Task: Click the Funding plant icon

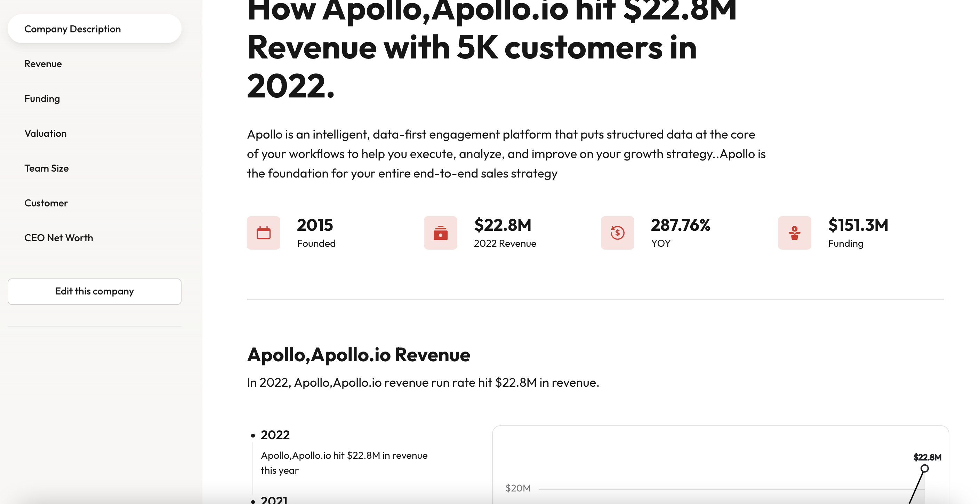Action: point(794,233)
